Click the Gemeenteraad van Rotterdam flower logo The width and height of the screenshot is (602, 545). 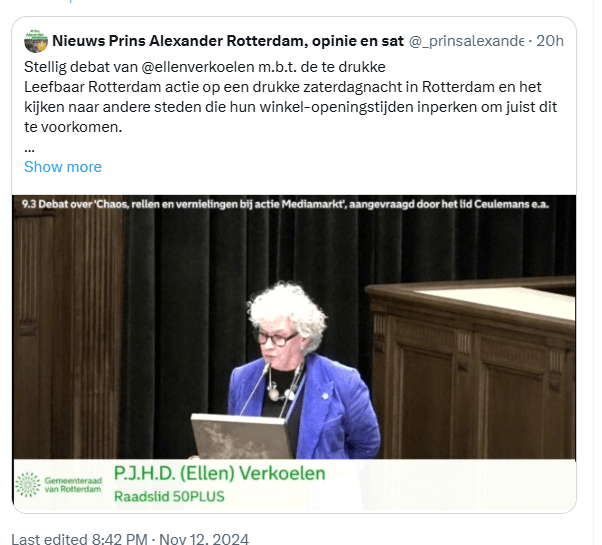pos(28,485)
